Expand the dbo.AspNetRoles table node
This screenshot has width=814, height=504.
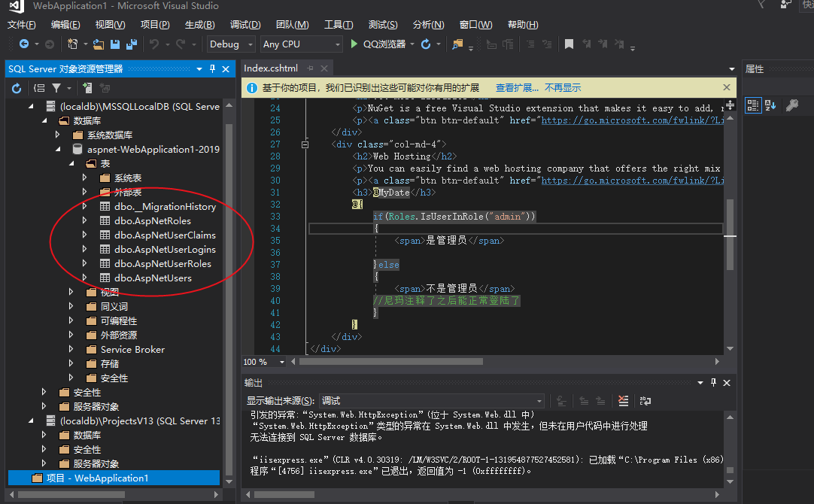coord(84,220)
